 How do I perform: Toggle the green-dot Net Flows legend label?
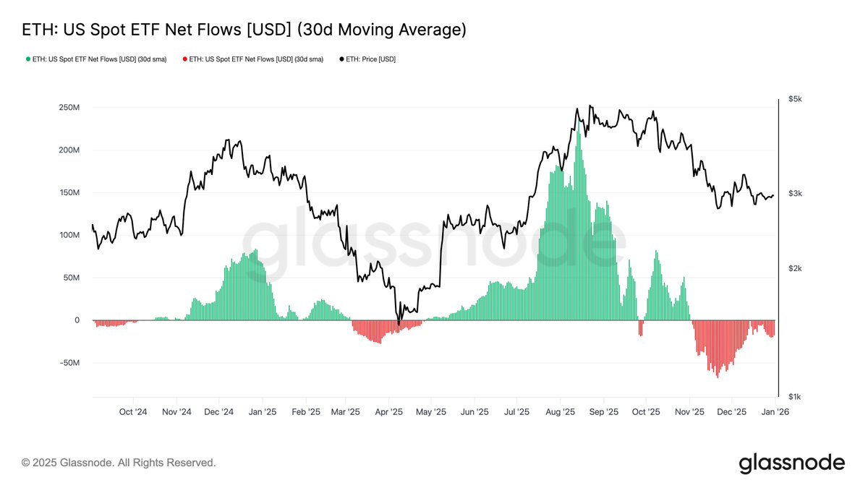(x=100, y=59)
